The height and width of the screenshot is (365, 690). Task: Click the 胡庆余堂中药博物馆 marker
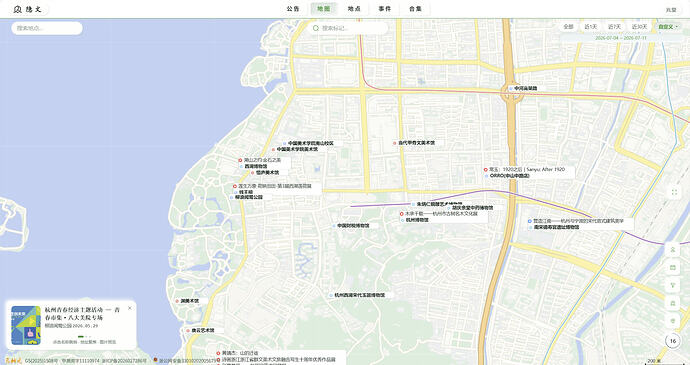[x=470, y=208]
